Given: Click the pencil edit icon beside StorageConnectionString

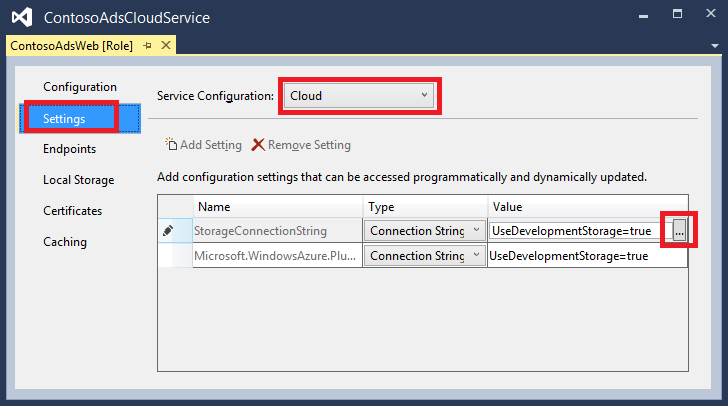Looking at the screenshot, I should point(169,231).
